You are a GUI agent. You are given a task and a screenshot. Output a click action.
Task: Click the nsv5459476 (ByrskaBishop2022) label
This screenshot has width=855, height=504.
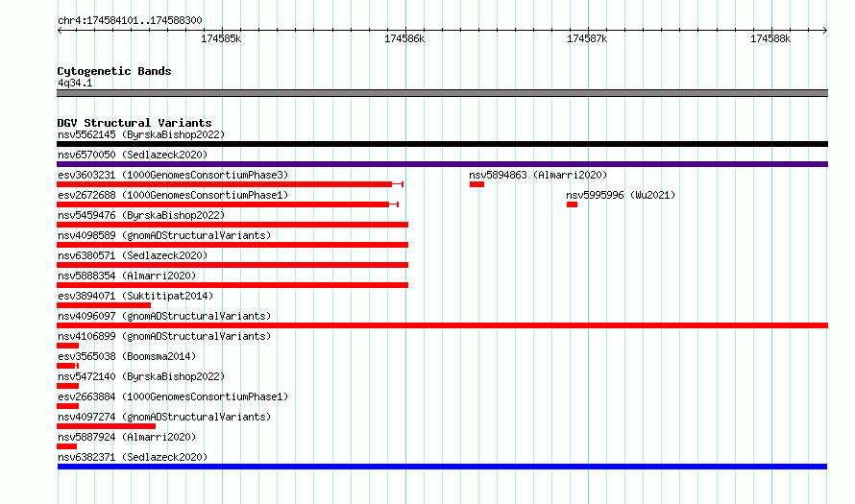click(x=141, y=215)
